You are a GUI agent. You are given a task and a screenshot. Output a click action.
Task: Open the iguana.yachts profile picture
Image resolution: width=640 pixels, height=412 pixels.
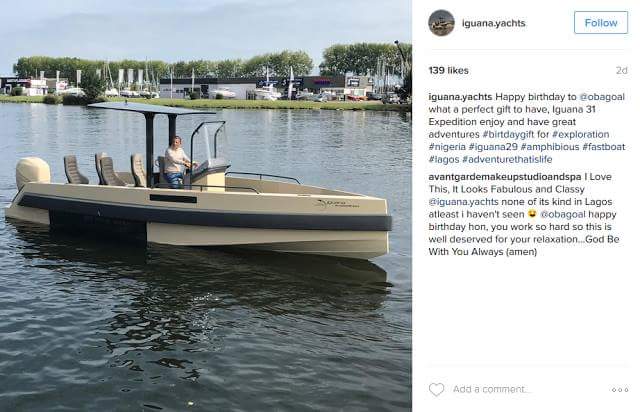tap(441, 23)
